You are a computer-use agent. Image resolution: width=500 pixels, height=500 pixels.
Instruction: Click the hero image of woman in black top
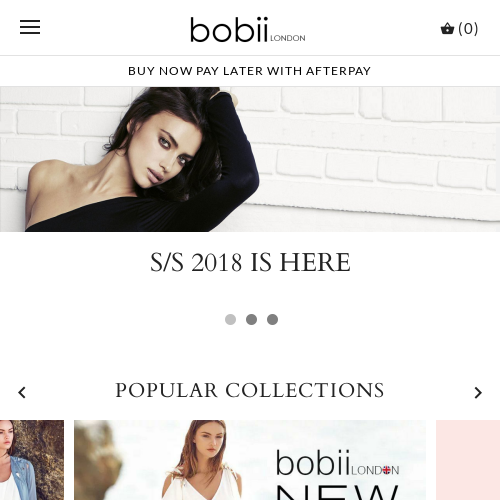tap(250, 159)
